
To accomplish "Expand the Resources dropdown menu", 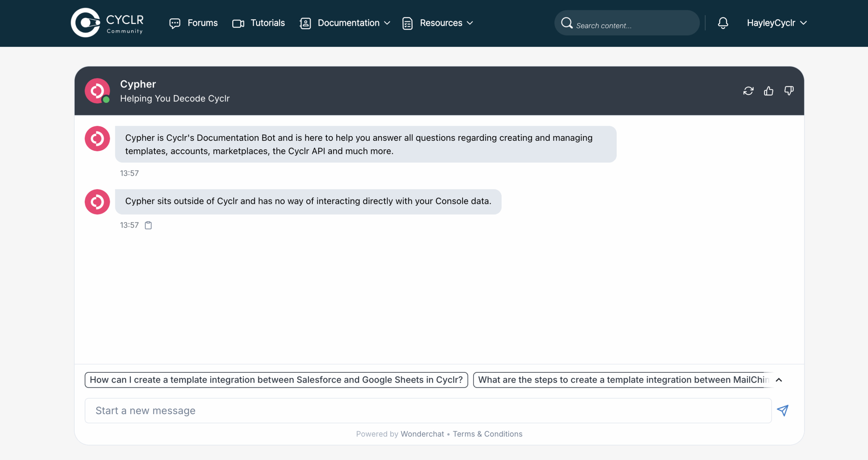I will point(437,23).
